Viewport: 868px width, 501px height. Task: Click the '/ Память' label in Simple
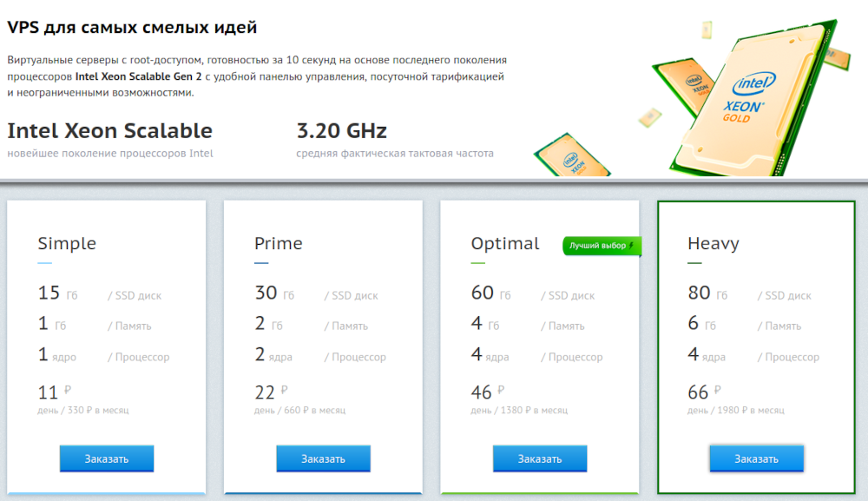point(129,326)
